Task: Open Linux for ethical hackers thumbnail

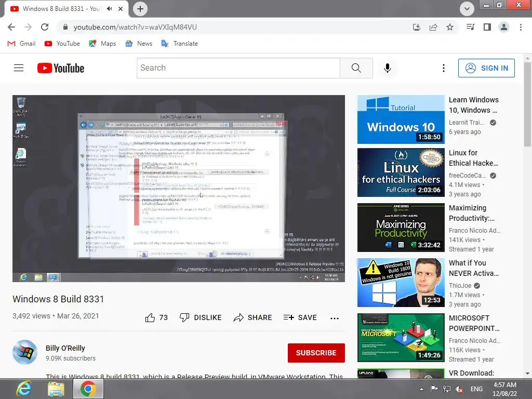Action: [401, 172]
